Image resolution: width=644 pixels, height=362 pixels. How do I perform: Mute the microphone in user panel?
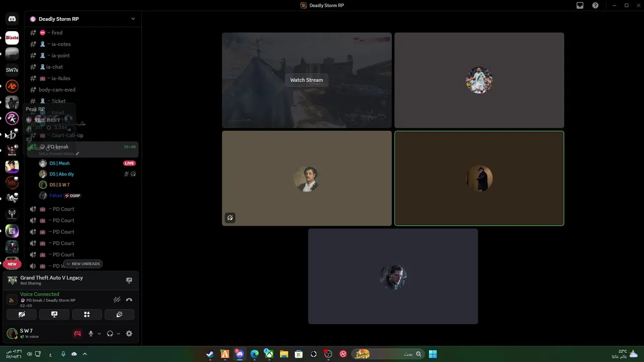(91, 333)
